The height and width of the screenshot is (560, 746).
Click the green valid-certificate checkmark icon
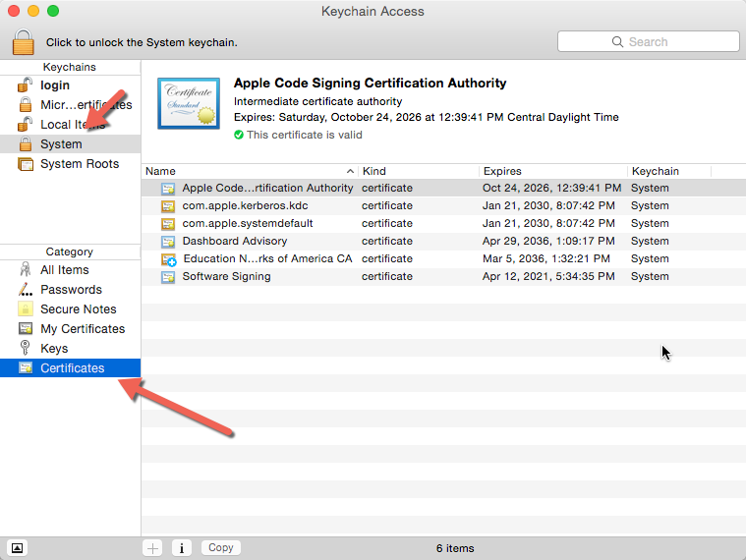239,135
